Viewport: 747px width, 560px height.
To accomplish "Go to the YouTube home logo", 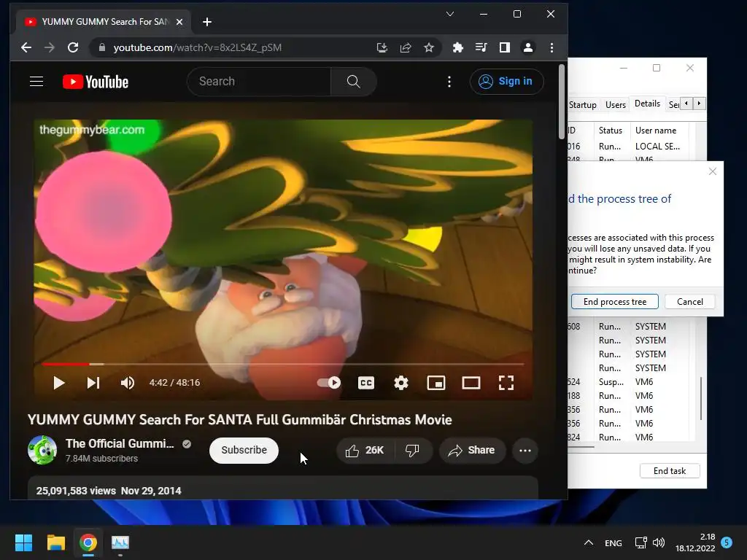I will (96, 82).
